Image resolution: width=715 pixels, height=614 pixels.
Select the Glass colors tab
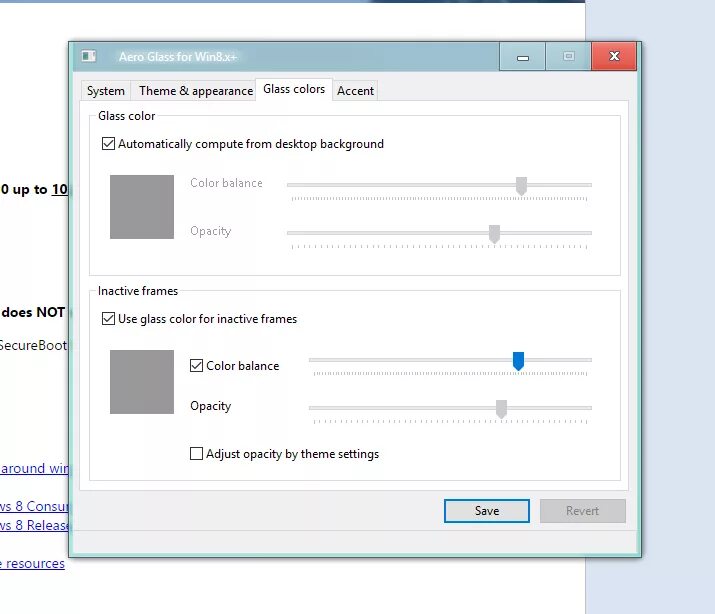294,89
